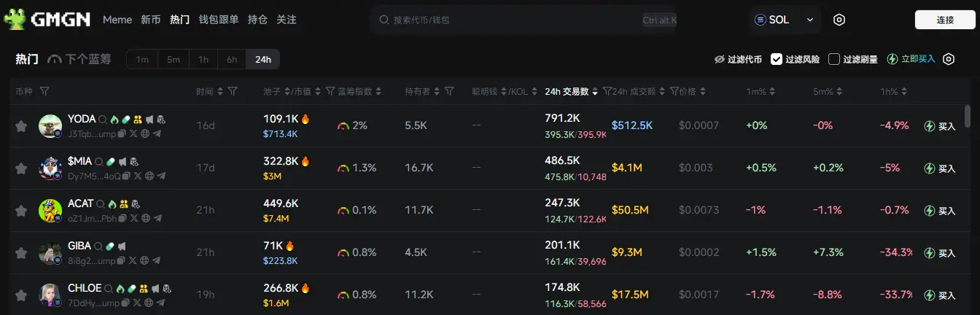
Task: Click CHLOE's market cap $1.6M
Action: (x=276, y=303)
